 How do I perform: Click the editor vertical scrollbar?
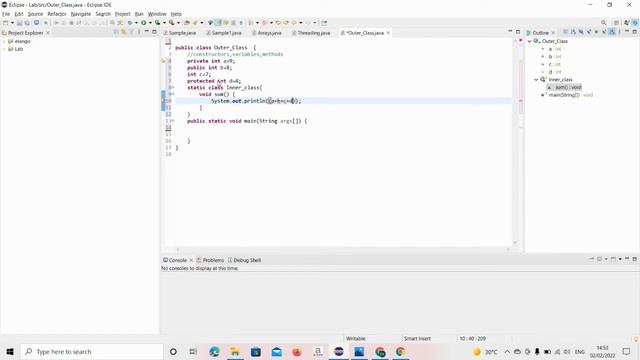(515, 141)
